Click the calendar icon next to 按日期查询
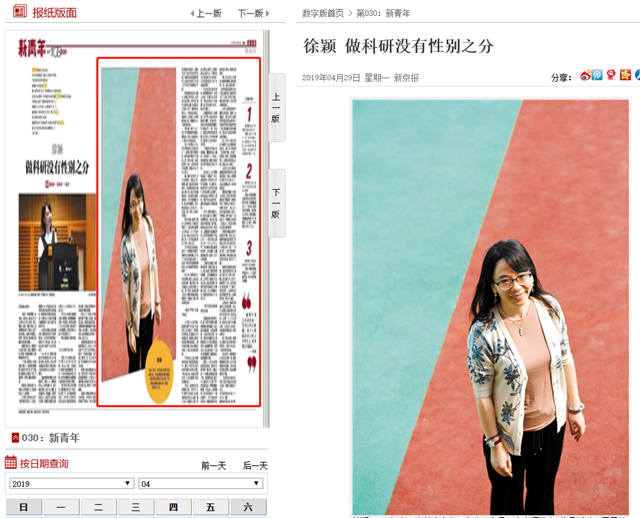This screenshot has height=518, width=640. pos(11,463)
